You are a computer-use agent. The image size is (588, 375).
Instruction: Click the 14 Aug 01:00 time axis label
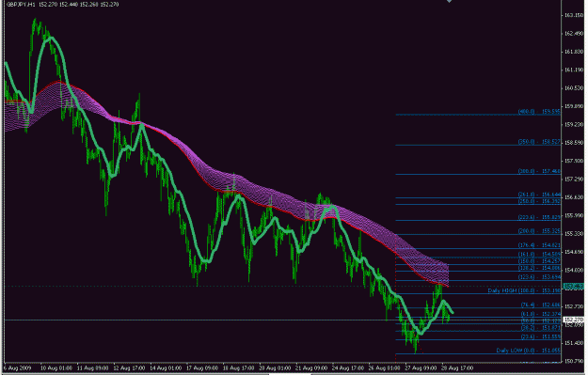pos(166,368)
